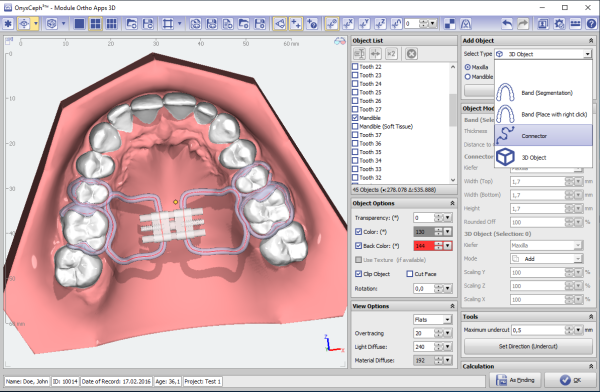The width and height of the screenshot is (600, 392).
Task: Open the Rotation value dropdown
Action: click(447, 288)
